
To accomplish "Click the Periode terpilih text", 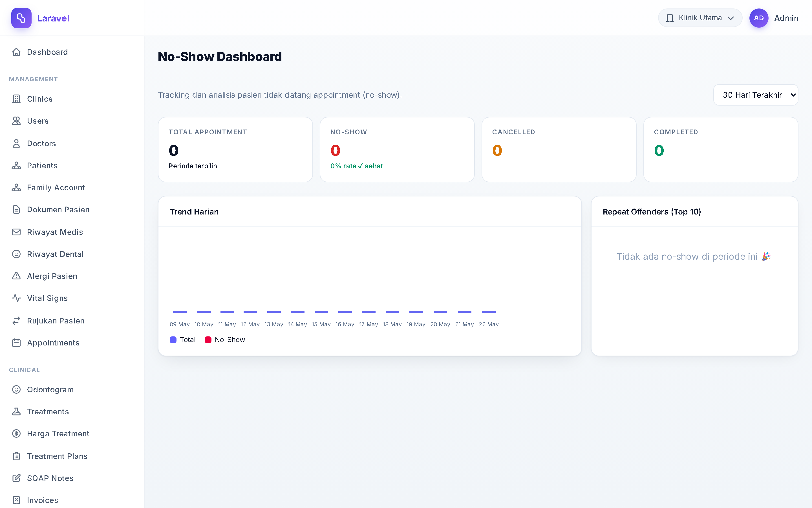I will (193, 166).
